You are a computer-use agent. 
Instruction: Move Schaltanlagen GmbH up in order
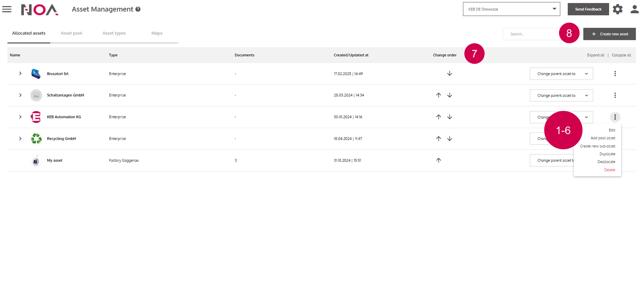[x=438, y=95]
